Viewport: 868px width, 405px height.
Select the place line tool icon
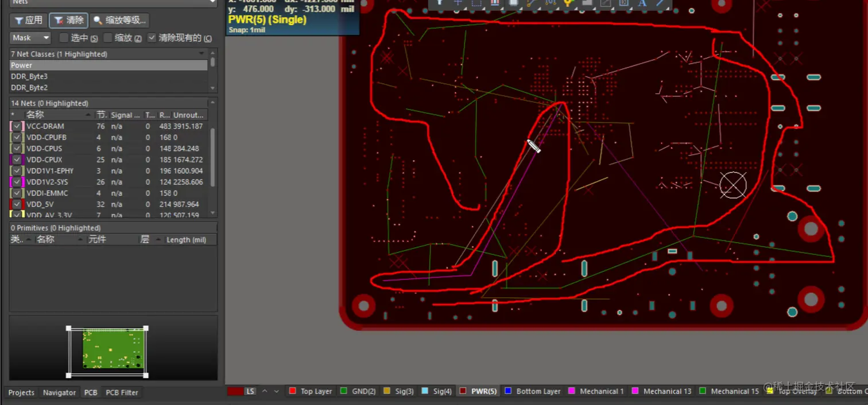tap(661, 3)
